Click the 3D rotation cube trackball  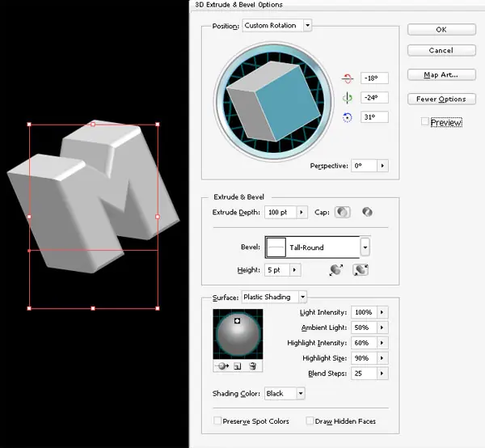pyautogui.click(x=274, y=101)
